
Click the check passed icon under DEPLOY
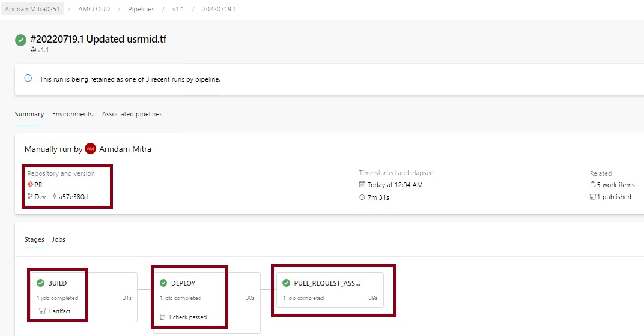coord(163,317)
